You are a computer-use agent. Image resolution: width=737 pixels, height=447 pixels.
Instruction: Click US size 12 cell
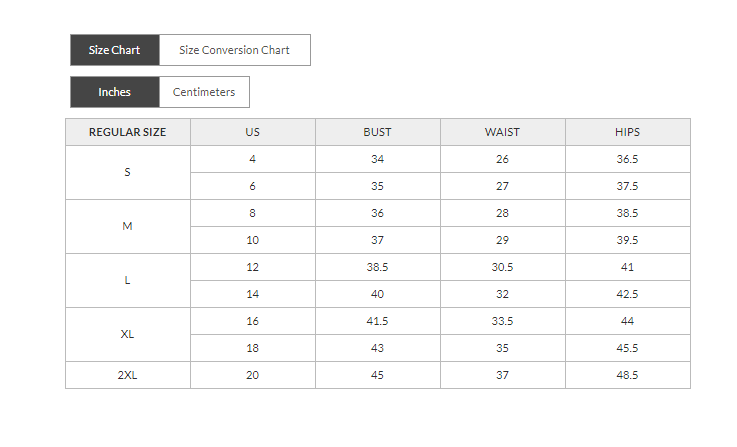tap(252, 267)
